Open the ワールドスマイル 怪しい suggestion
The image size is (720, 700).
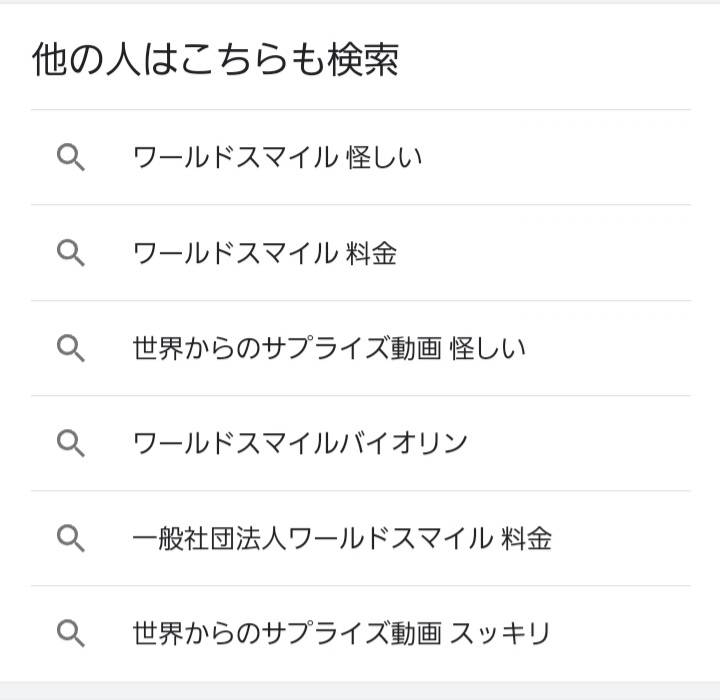tap(277, 158)
